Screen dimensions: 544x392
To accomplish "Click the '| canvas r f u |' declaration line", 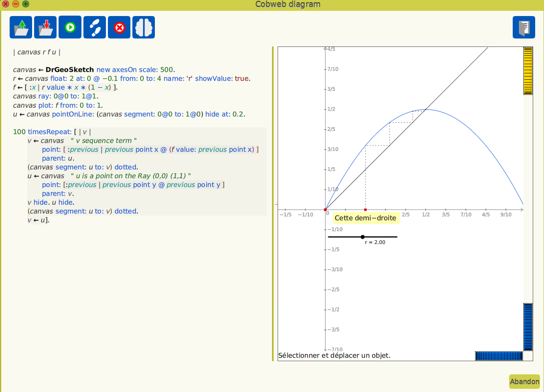I will click(37, 52).
